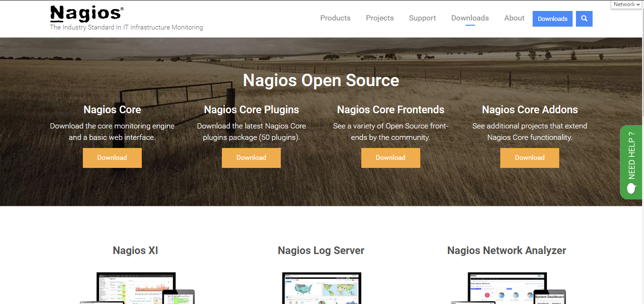Click the Nagios Core heading
This screenshot has height=304, width=644.
(x=112, y=109)
